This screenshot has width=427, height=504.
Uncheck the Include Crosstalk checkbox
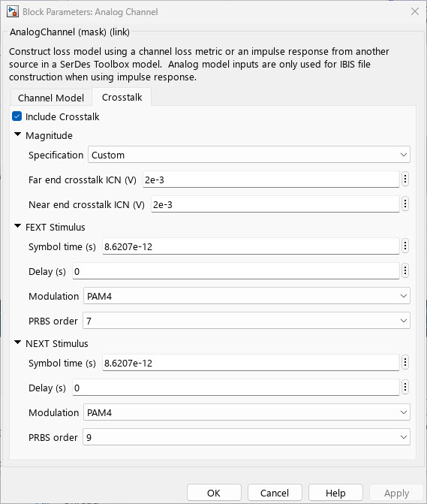[x=17, y=116]
